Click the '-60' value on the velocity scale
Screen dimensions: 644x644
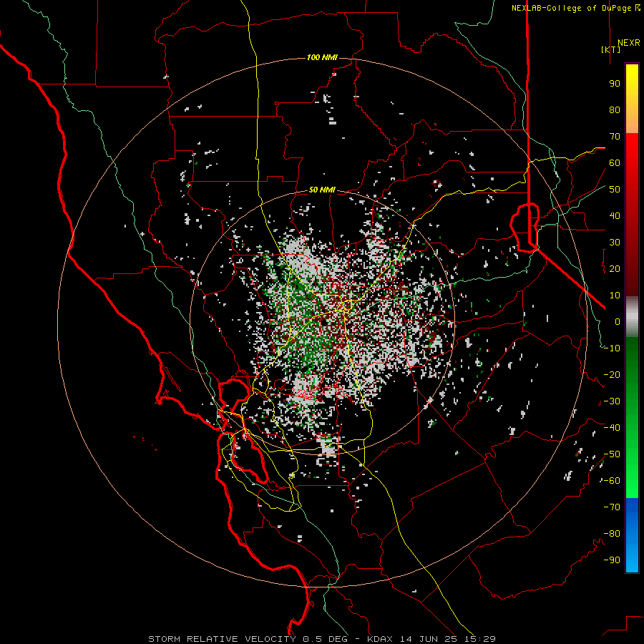click(612, 481)
